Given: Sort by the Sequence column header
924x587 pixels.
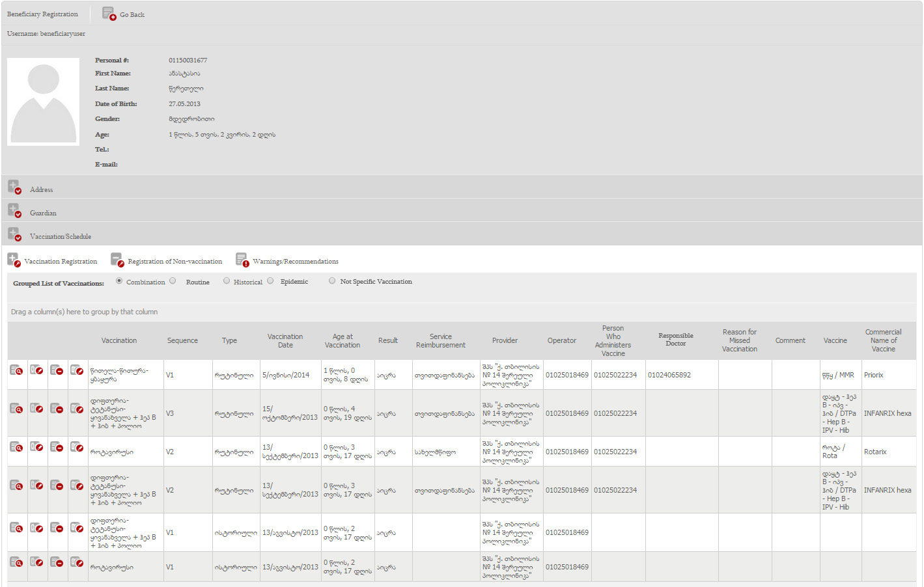Looking at the screenshot, I should pos(182,340).
